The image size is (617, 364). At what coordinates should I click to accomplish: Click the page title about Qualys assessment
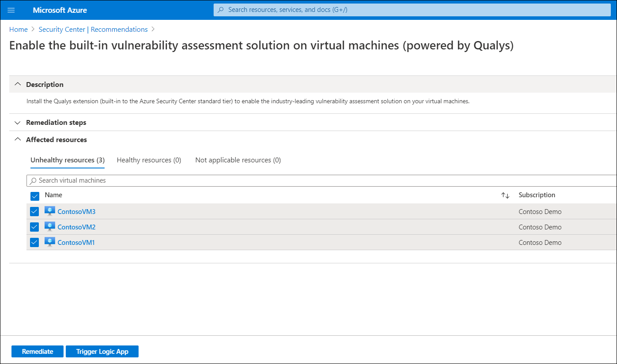[261, 46]
